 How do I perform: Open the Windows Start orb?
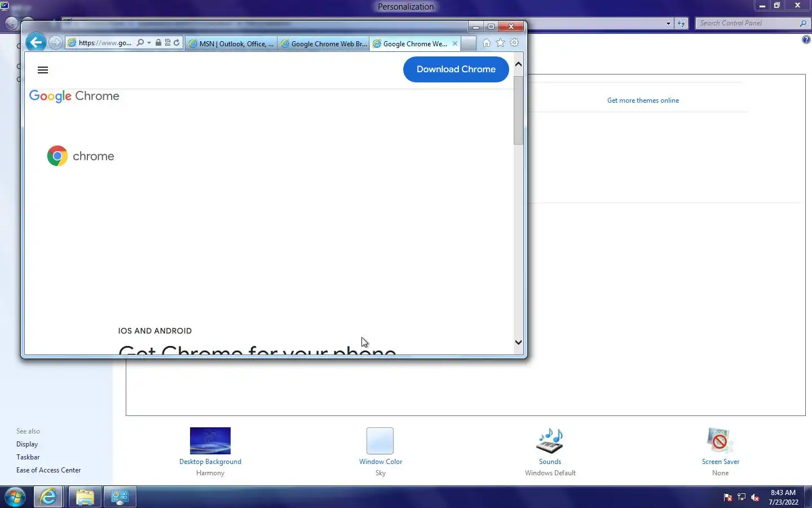15,497
